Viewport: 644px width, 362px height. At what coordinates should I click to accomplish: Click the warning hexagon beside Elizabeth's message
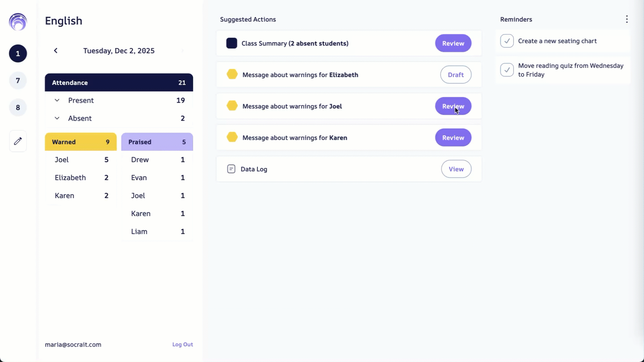coord(232,74)
